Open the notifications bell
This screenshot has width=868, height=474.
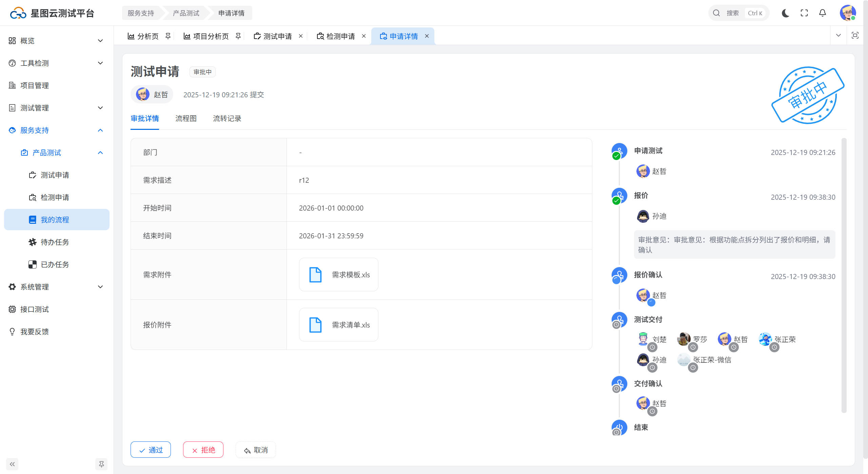(x=822, y=13)
